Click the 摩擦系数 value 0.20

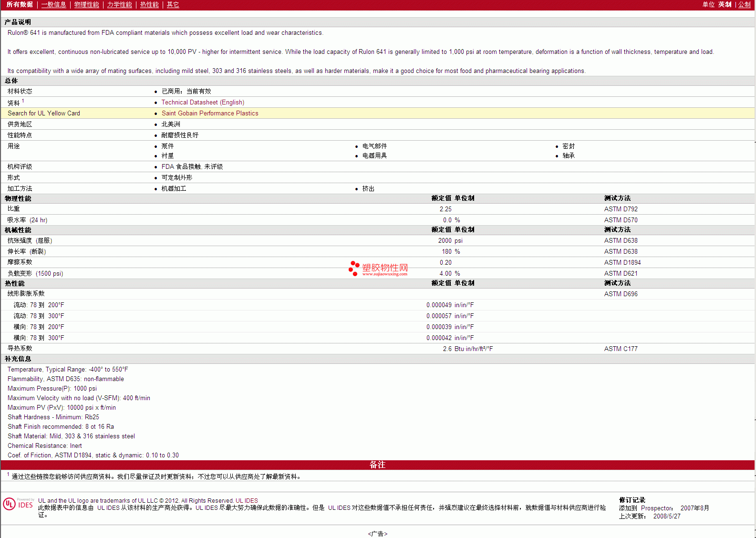click(445, 262)
